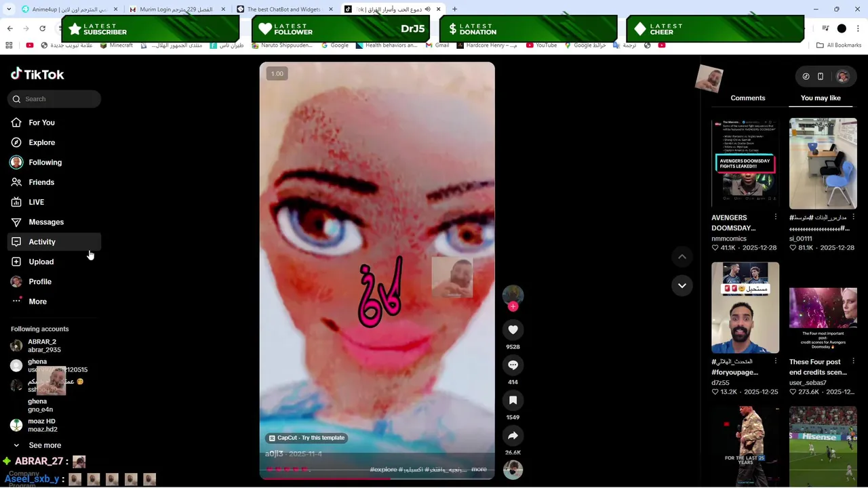Open the Minecraft bookmark
Image resolution: width=868 pixels, height=488 pixels.
116,45
